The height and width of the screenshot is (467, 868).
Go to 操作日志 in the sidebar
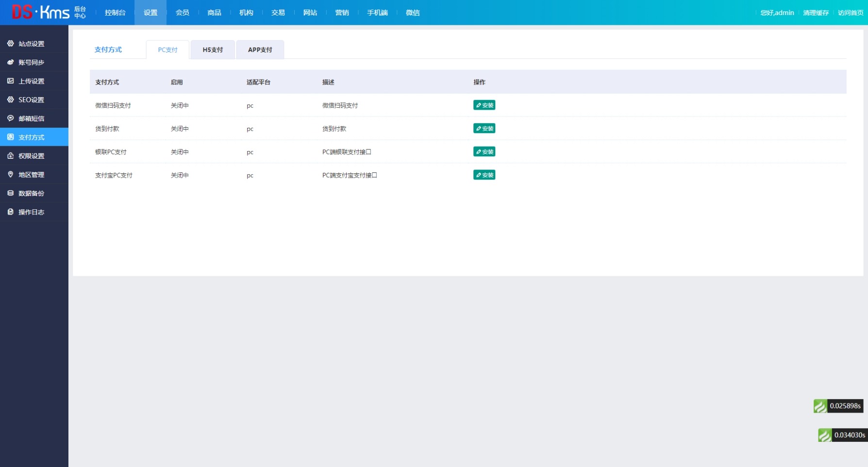34,212
